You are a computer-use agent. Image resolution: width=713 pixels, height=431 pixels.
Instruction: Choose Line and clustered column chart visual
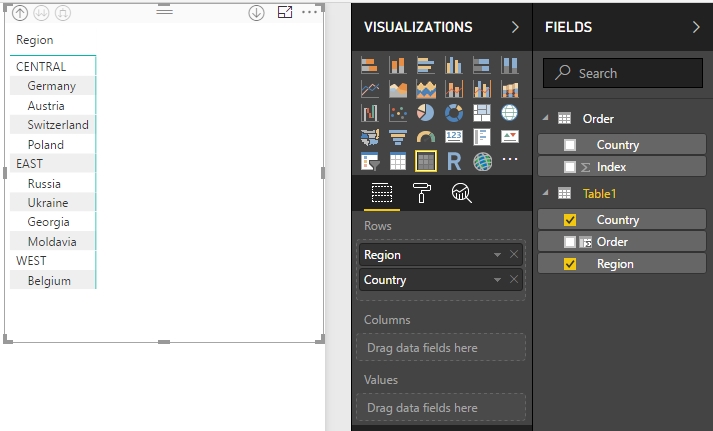pos(482,89)
